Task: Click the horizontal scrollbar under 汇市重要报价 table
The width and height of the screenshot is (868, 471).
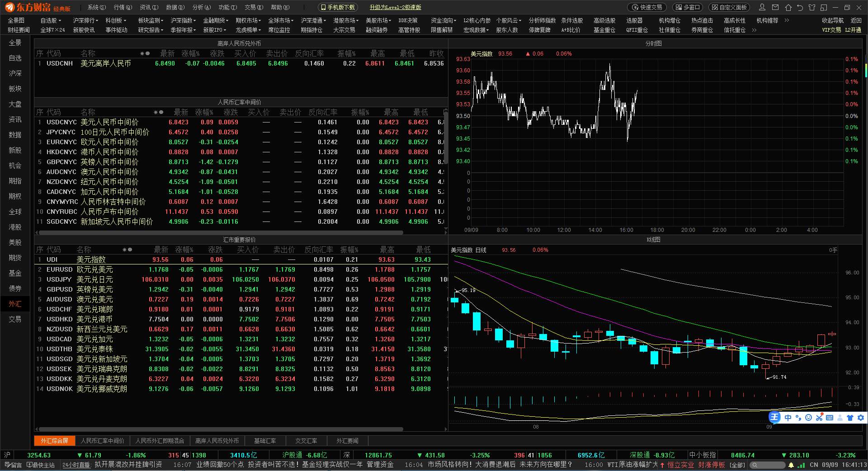Action: pos(221,429)
